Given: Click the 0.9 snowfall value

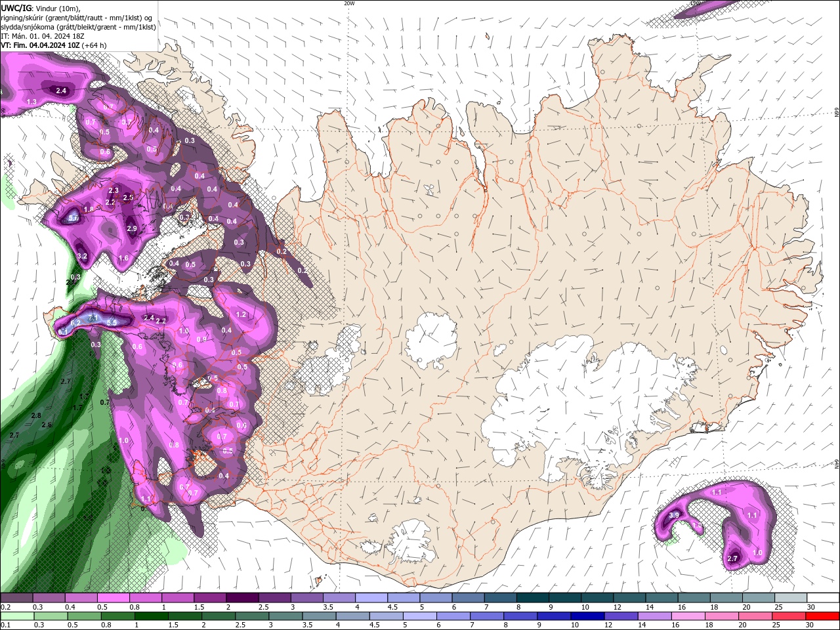Looking at the screenshot, I should (201, 339).
